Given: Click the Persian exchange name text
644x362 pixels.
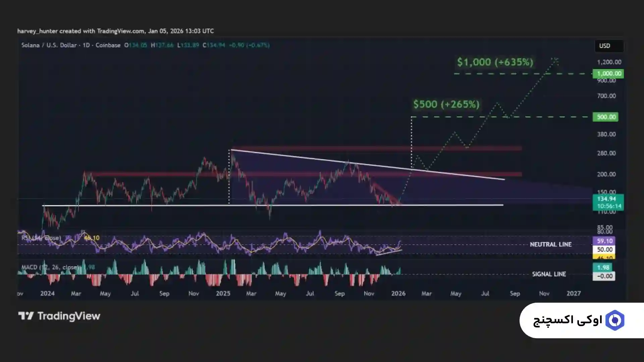Looking at the screenshot, I should [x=568, y=320].
